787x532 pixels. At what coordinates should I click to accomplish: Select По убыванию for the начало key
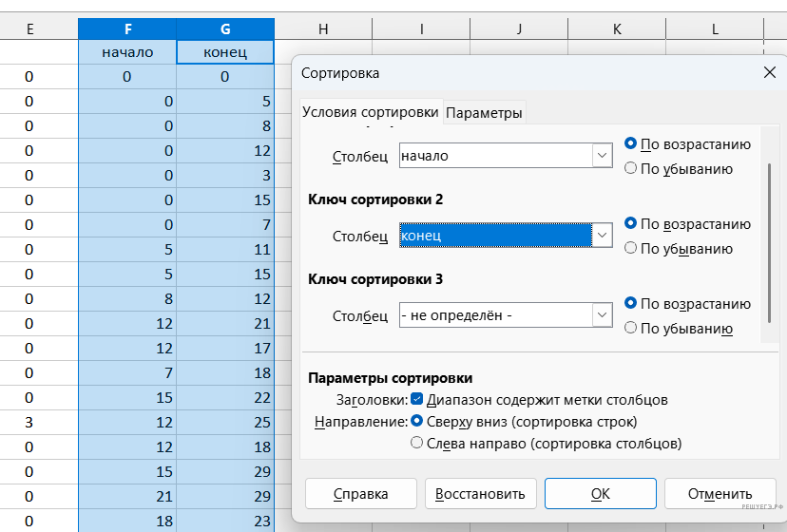pyautogui.click(x=630, y=169)
